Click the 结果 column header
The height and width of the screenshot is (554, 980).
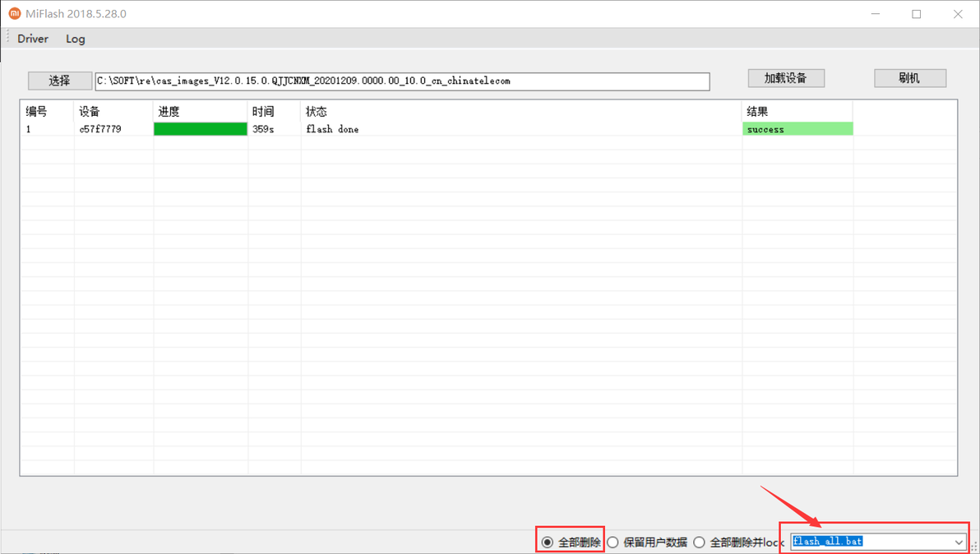click(x=757, y=111)
